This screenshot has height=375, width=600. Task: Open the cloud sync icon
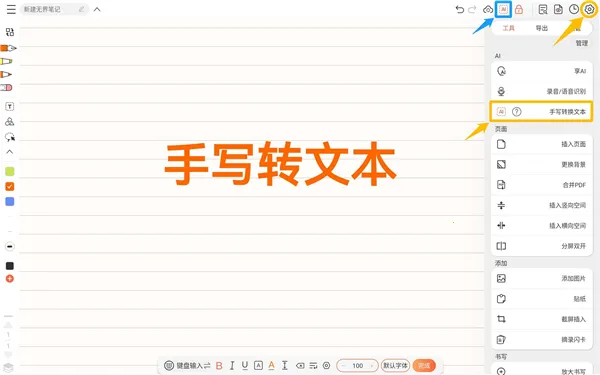(x=488, y=10)
